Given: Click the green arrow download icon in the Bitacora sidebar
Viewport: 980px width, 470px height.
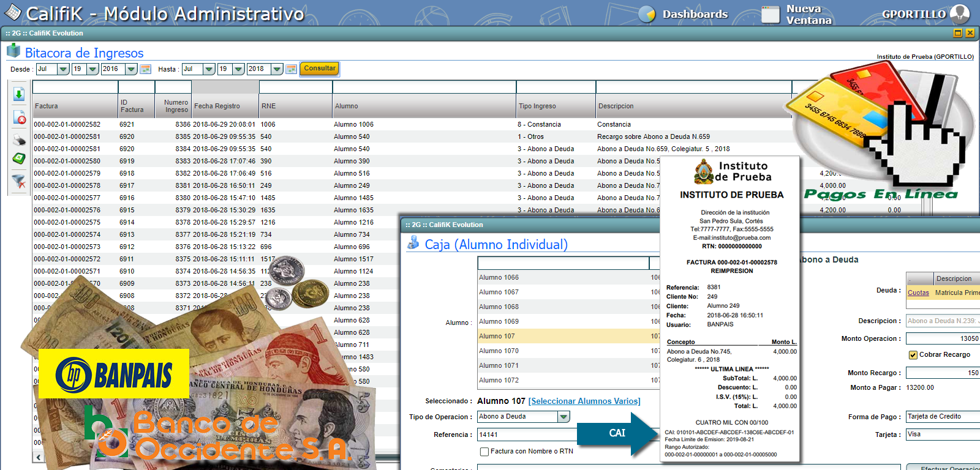Looking at the screenshot, I should (19, 94).
